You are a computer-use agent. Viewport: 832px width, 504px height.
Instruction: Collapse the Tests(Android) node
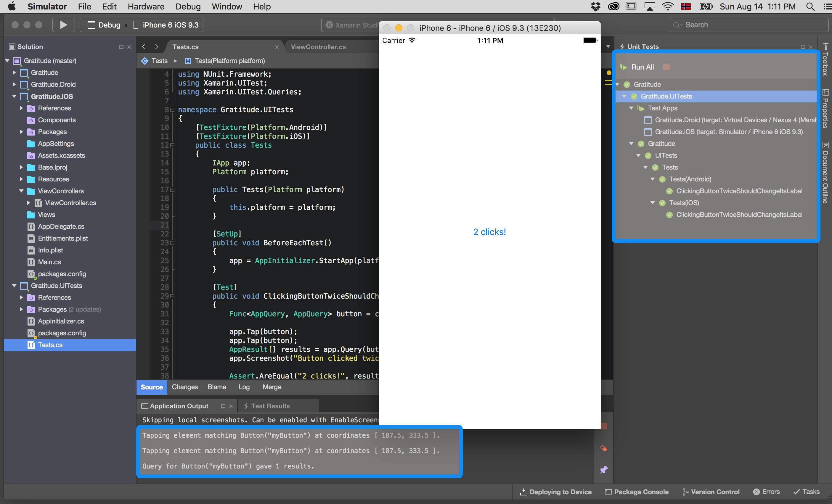click(652, 179)
